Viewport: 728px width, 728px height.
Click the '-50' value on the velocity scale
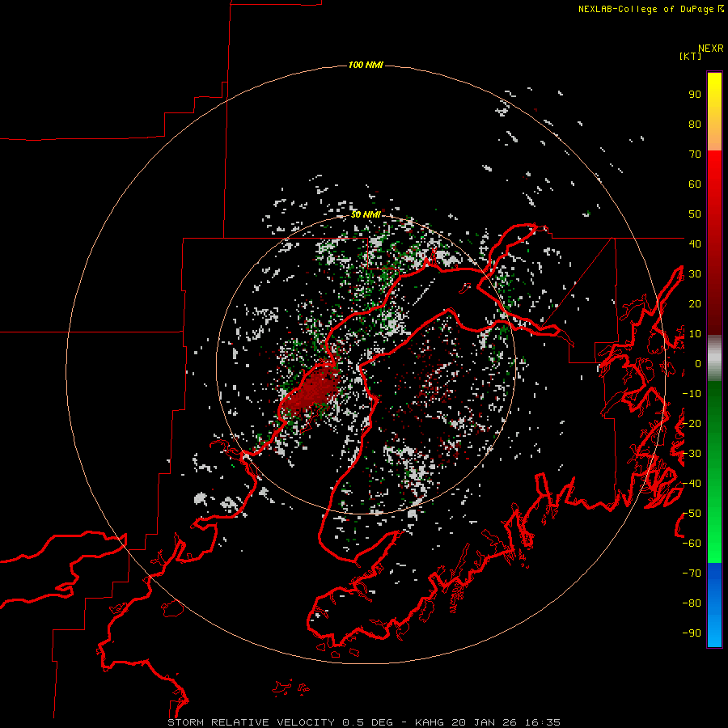point(692,514)
